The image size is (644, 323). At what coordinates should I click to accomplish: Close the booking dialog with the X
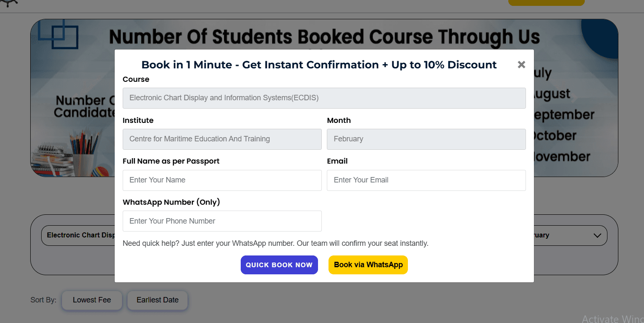(521, 65)
